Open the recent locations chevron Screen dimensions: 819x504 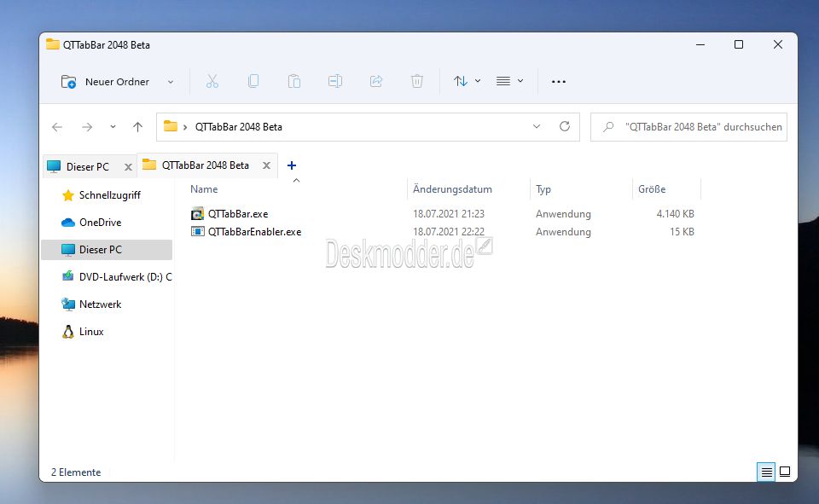[x=113, y=127]
